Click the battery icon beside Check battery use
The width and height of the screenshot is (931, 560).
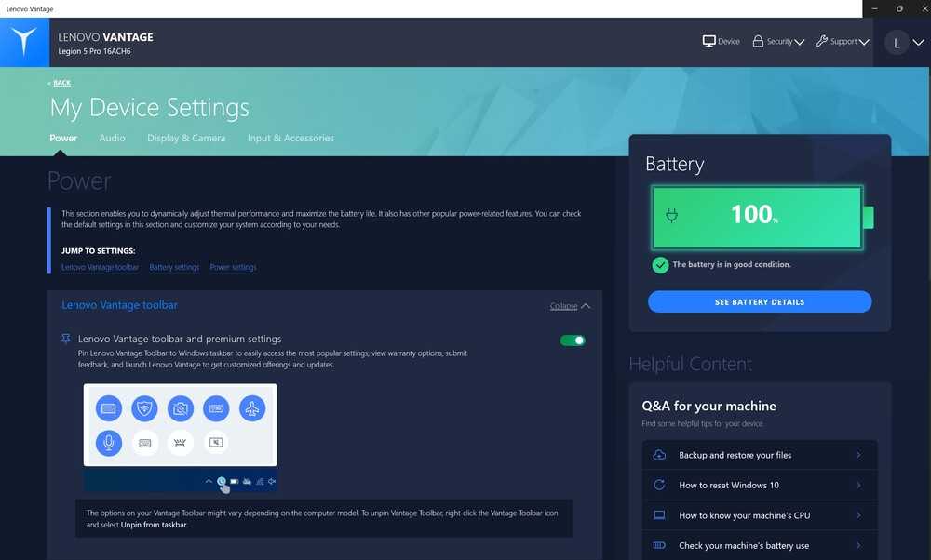point(659,545)
